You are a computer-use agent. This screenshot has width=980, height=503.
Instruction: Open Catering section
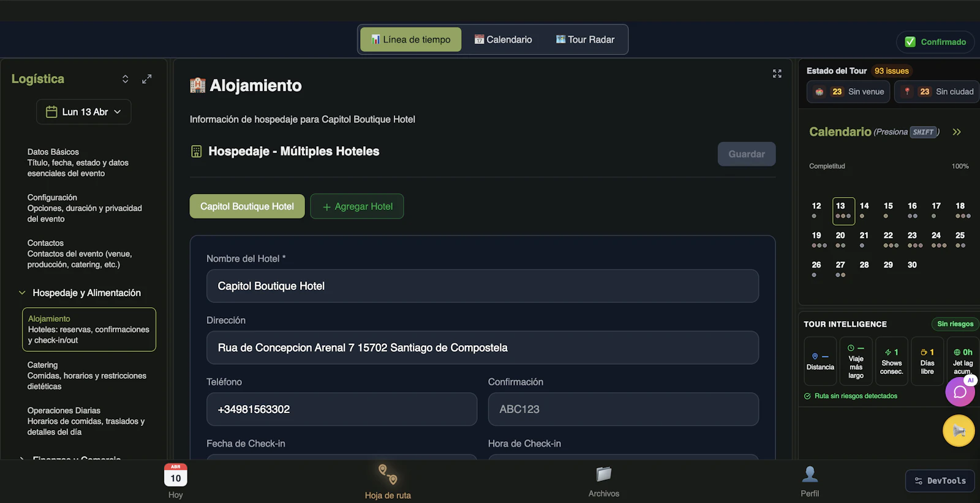coord(87,376)
